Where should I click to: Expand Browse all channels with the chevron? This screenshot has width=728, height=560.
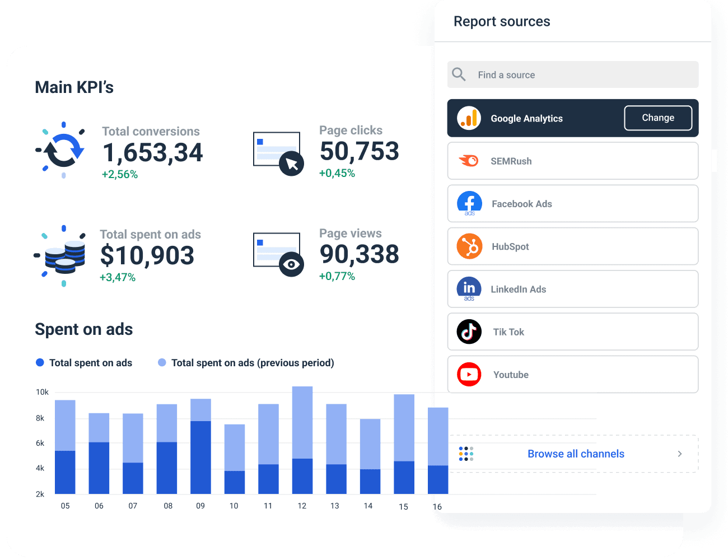pyautogui.click(x=679, y=454)
